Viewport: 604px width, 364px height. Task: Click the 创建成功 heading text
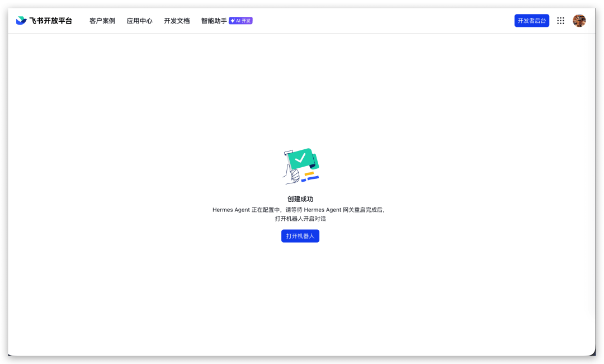(x=300, y=199)
